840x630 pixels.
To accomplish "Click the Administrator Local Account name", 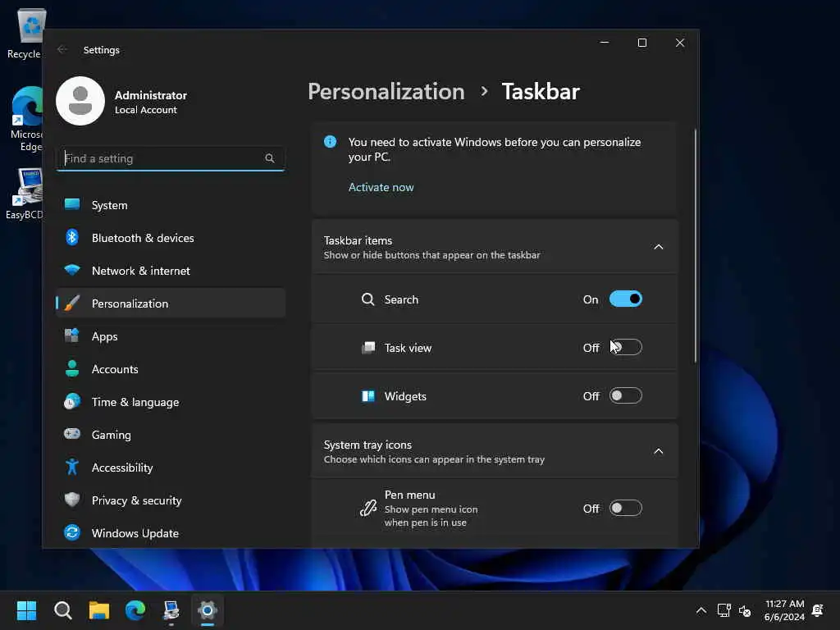I will 151,102.
